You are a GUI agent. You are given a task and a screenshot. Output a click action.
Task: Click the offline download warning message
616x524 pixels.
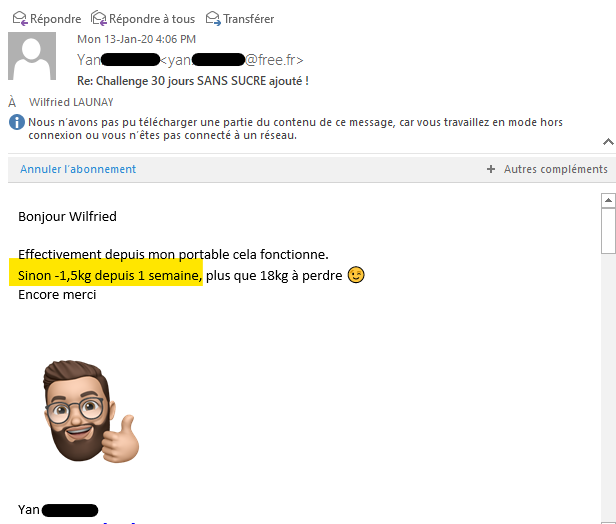[x=295, y=128]
